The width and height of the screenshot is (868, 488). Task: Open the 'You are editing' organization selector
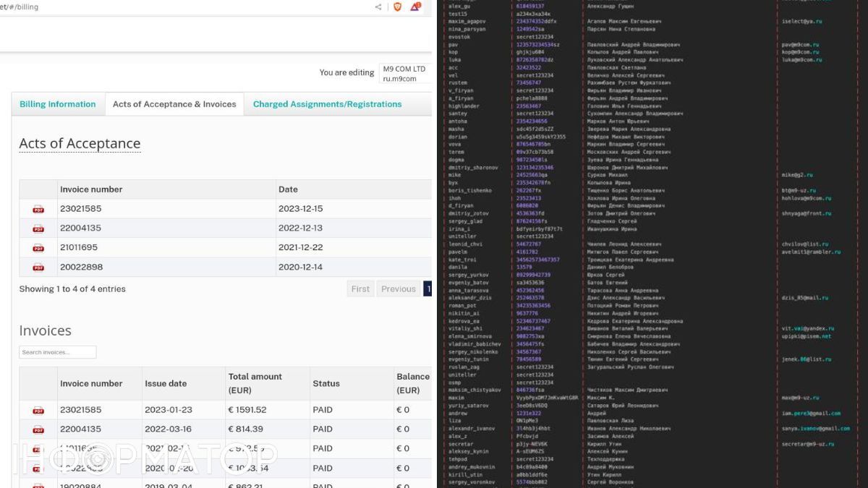[x=404, y=74]
